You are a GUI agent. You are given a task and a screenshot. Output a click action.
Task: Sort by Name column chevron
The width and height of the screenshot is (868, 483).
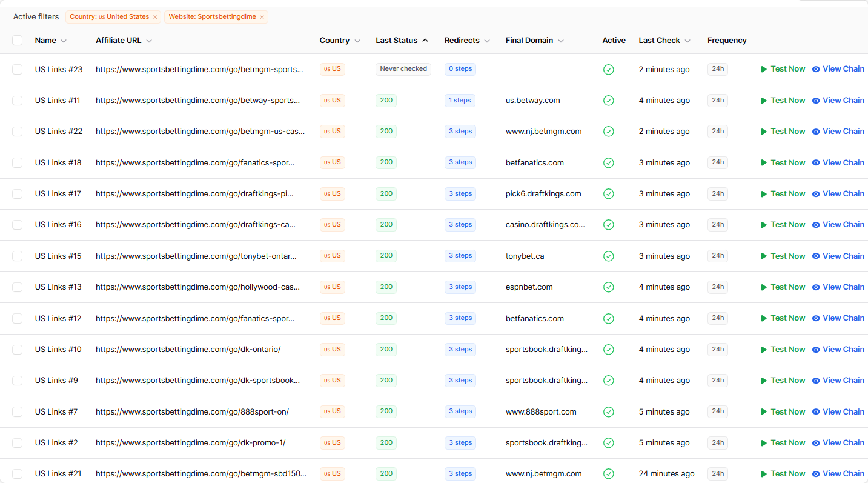click(x=64, y=41)
